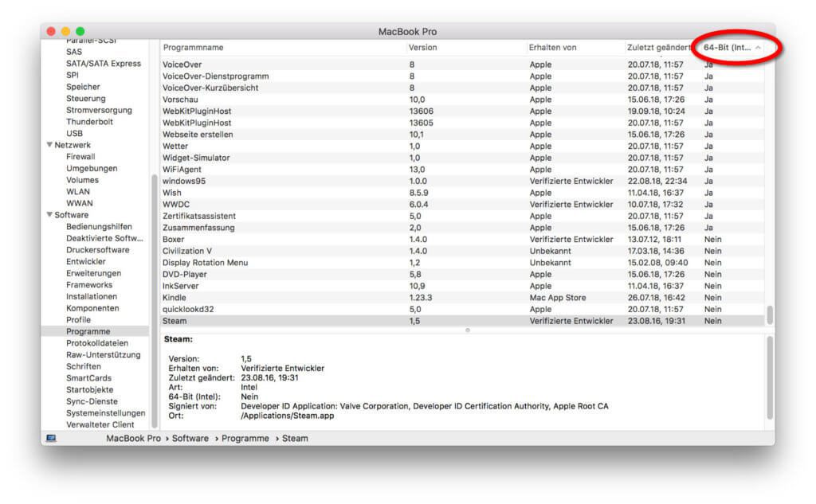Image resolution: width=816 pixels, height=504 pixels.
Task: Click Software in the breadcrumb path
Action: pyautogui.click(x=190, y=438)
